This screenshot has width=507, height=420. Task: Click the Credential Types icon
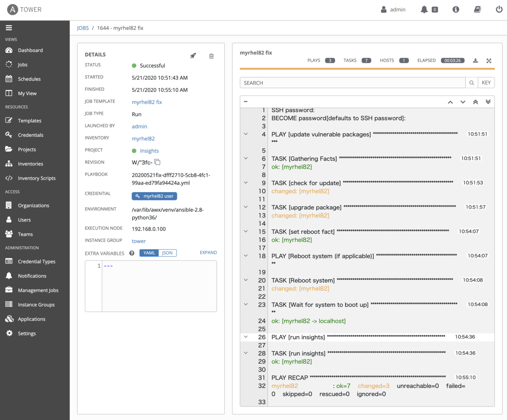point(9,262)
